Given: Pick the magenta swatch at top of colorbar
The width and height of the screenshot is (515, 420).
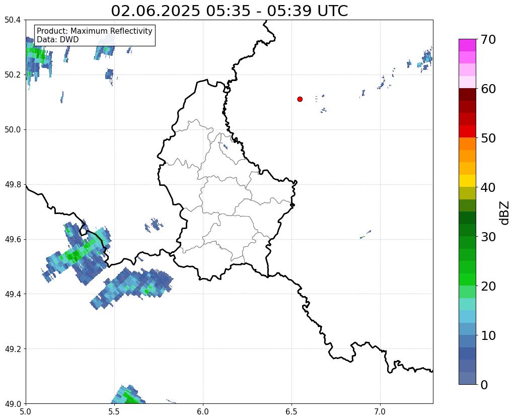Looking at the screenshot, I should tap(467, 45).
